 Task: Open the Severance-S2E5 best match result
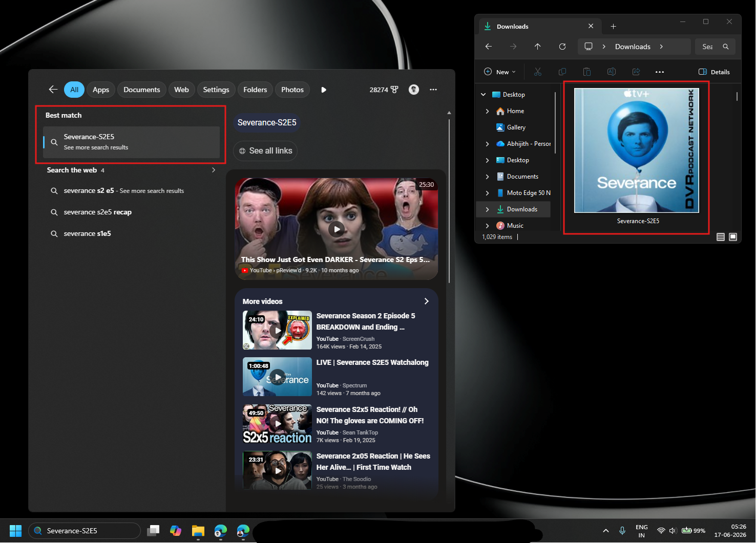(131, 142)
